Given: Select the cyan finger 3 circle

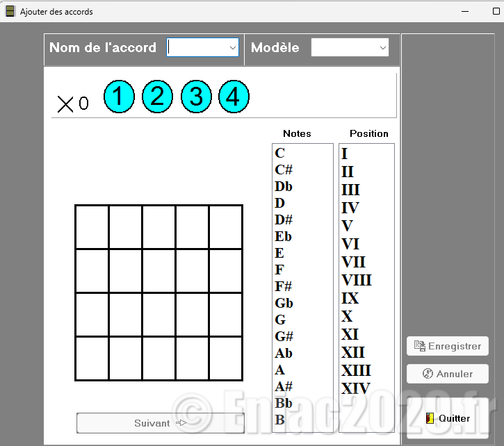Looking at the screenshot, I should [x=196, y=97].
